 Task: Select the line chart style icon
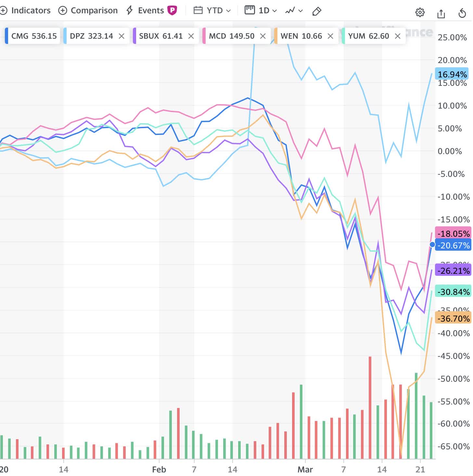(290, 10)
